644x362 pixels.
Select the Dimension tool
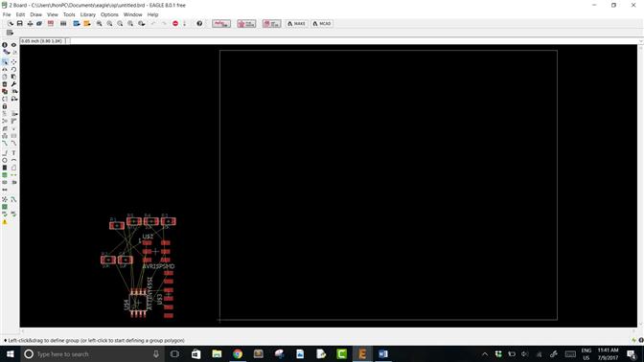click(x=5, y=190)
